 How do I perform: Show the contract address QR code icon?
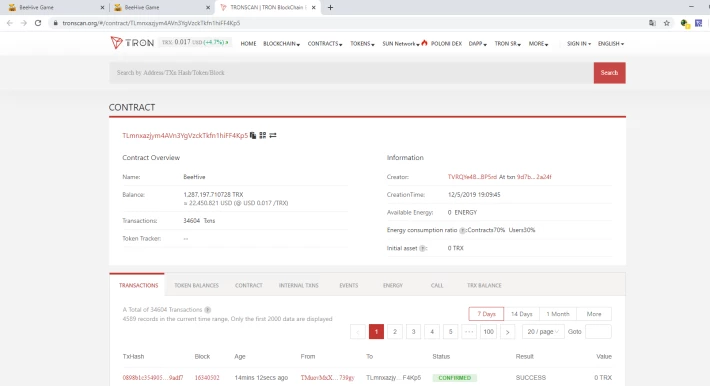click(x=263, y=135)
